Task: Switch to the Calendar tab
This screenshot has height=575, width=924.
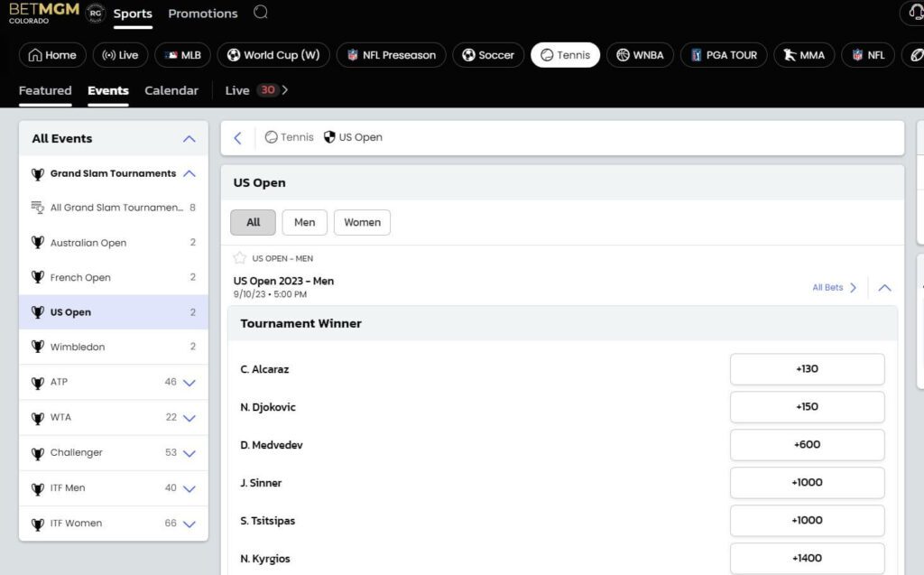Action: click(171, 90)
